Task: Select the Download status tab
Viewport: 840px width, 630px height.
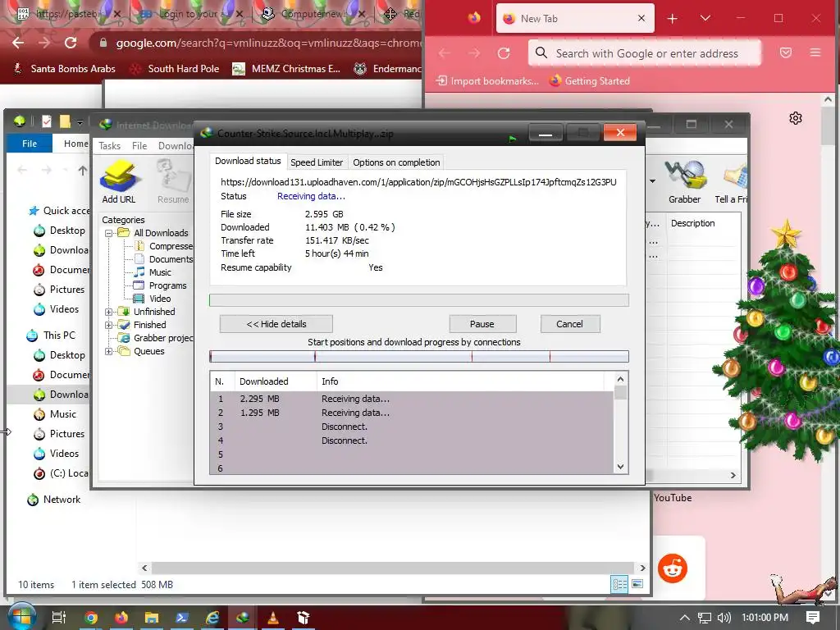Action: click(248, 161)
